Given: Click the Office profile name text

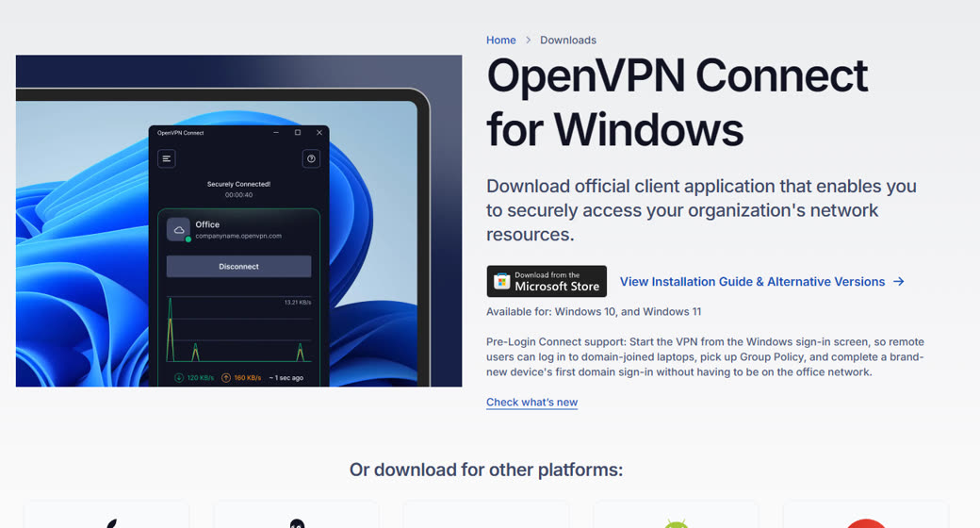Looking at the screenshot, I should [207, 224].
